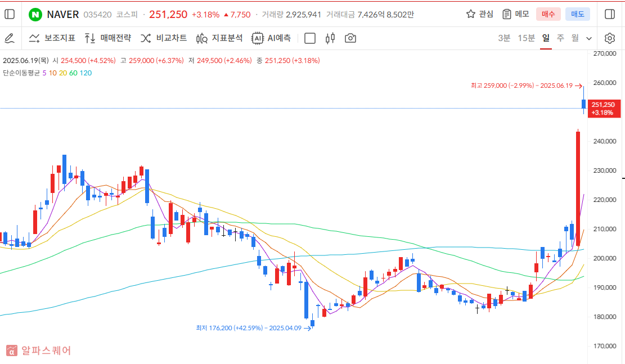Select the 60-day moving average label
The image size is (625, 364).
click(73, 73)
